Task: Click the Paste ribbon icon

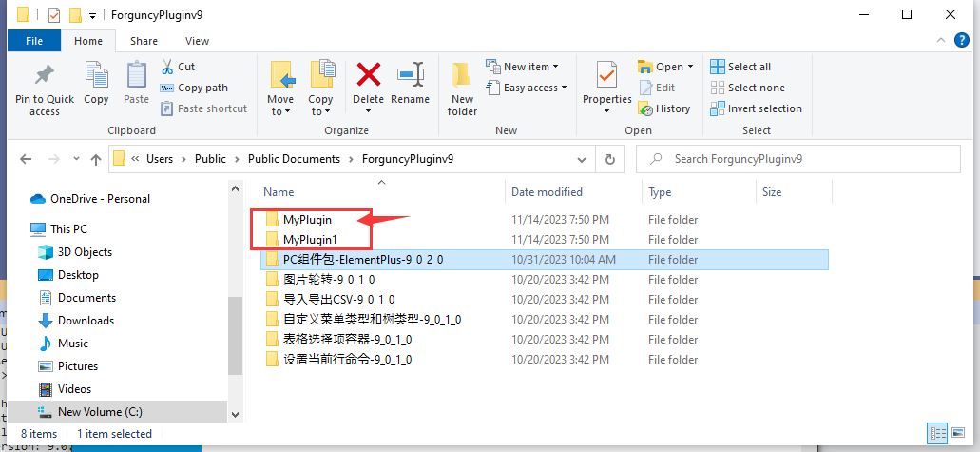Action: click(136, 75)
